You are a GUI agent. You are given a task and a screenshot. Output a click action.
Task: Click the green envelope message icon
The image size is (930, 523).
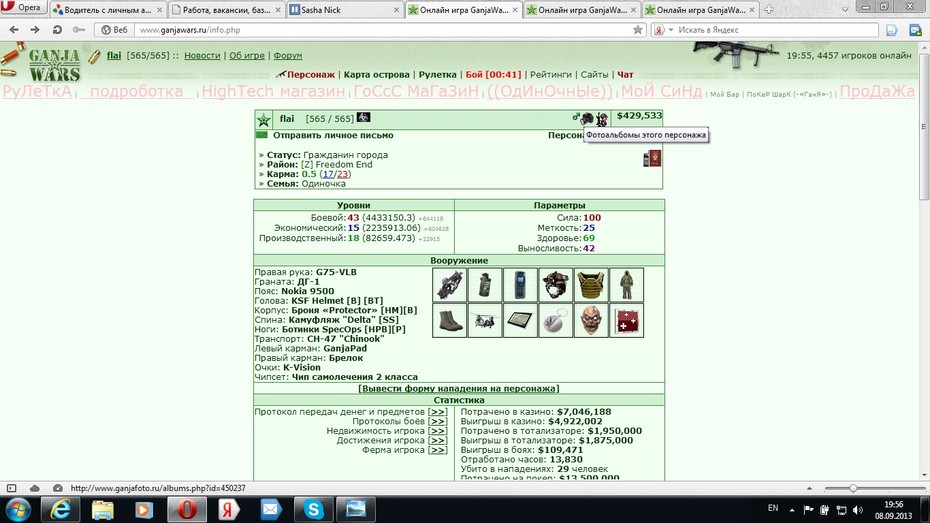(262, 135)
